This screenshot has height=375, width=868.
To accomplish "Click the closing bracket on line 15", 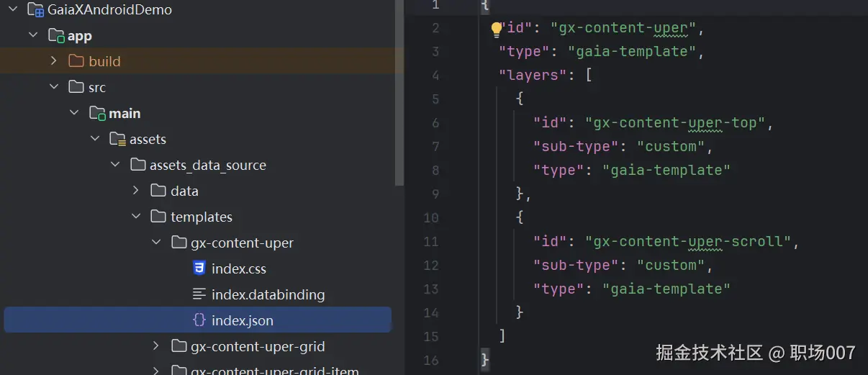I will pos(502,337).
